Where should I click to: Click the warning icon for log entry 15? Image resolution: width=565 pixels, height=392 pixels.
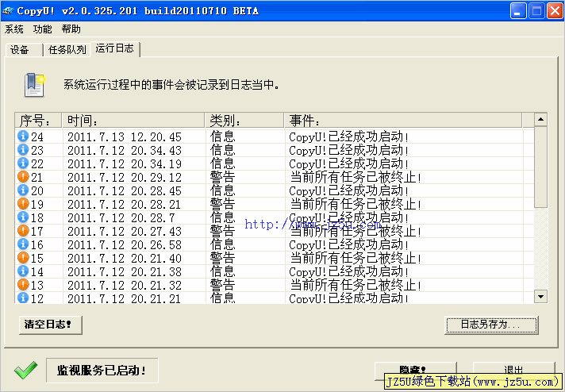coord(23,257)
